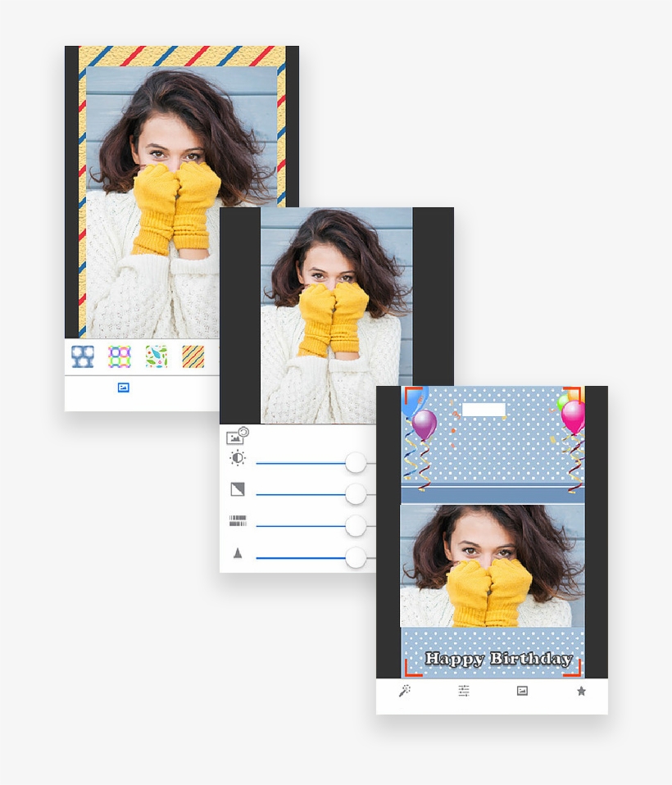Open the frames picture icon tab
This screenshot has height=785, width=672.
pyautogui.click(x=522, y=692)
